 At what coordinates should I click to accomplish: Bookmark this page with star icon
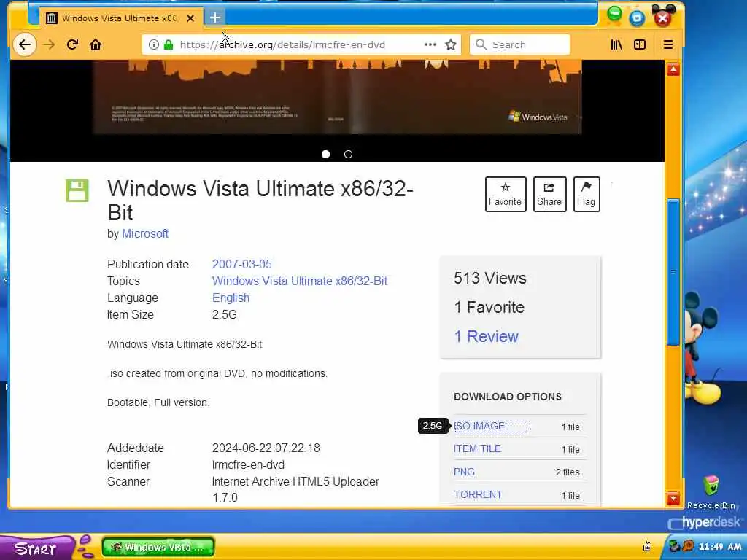pos(451,44)
